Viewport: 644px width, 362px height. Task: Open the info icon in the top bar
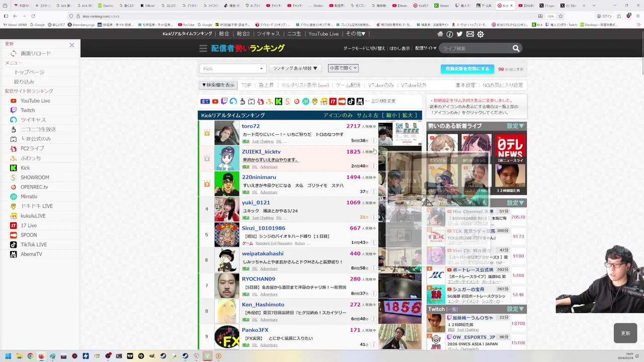click(x=450, y=34)
